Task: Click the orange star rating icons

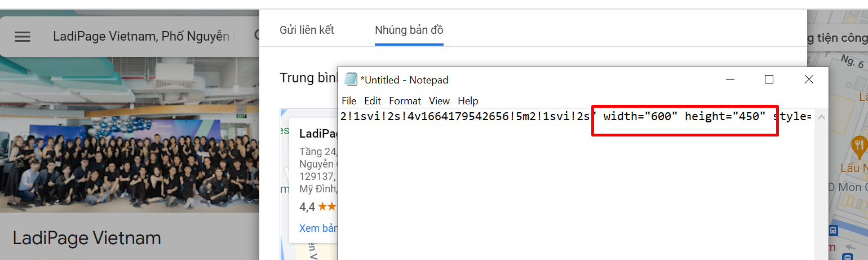Action: click(x=327, y=207)
